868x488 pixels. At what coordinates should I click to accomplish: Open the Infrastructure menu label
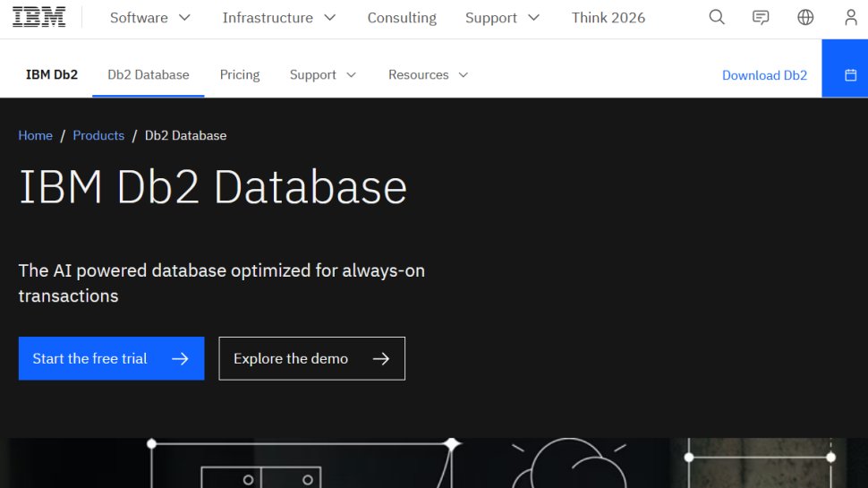pos(268,18)
